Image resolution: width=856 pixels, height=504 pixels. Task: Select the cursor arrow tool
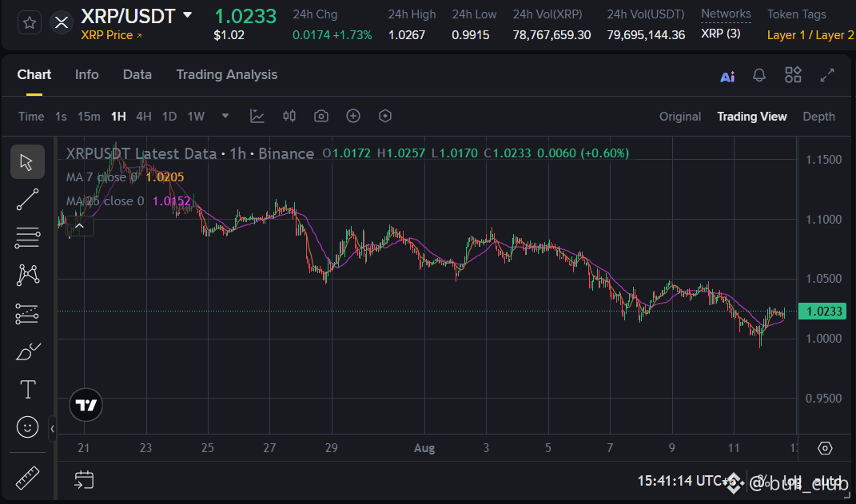[x=27, y=162]
